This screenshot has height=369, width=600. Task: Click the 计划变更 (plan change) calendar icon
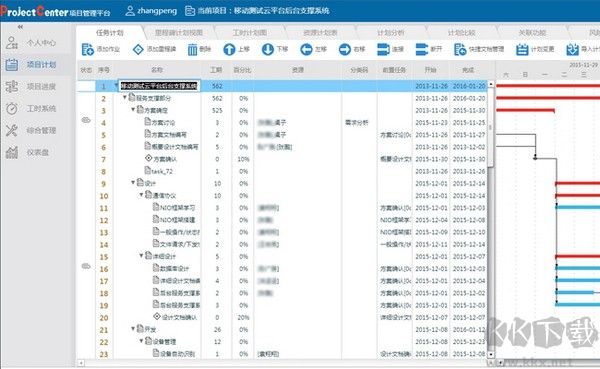[x=522, y=49]
